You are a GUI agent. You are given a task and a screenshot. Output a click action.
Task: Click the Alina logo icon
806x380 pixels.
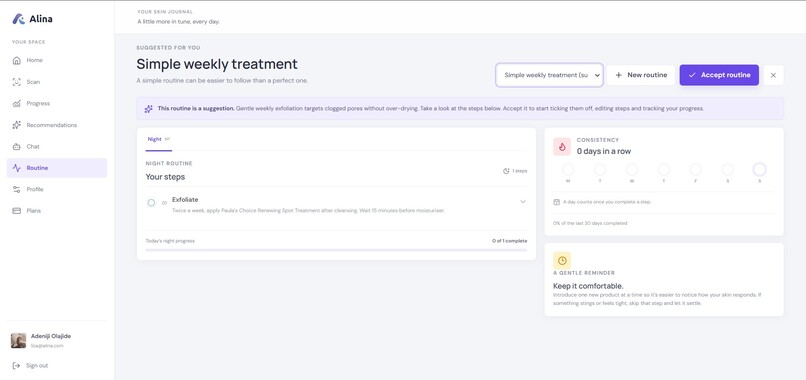tap(19, 19)
